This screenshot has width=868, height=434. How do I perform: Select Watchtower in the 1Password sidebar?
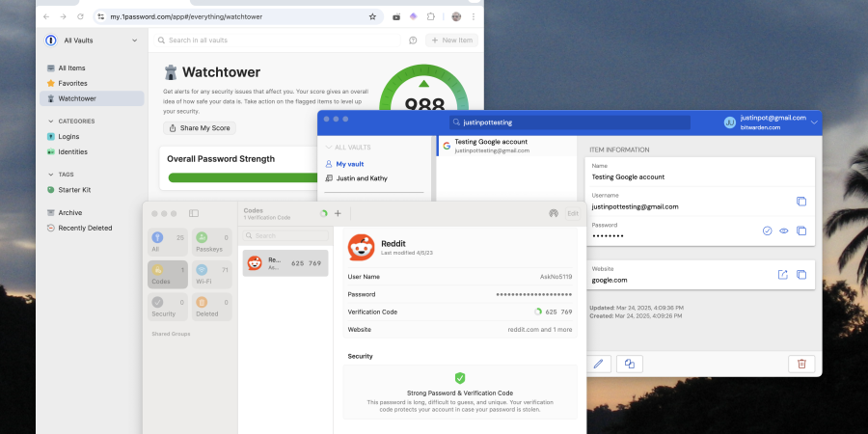coord(92,98)
